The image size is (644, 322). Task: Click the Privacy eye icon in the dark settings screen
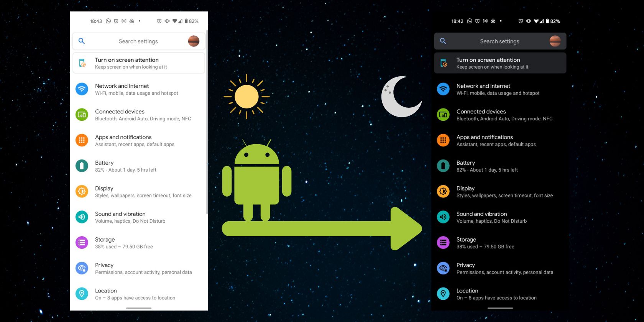(443, 268)
